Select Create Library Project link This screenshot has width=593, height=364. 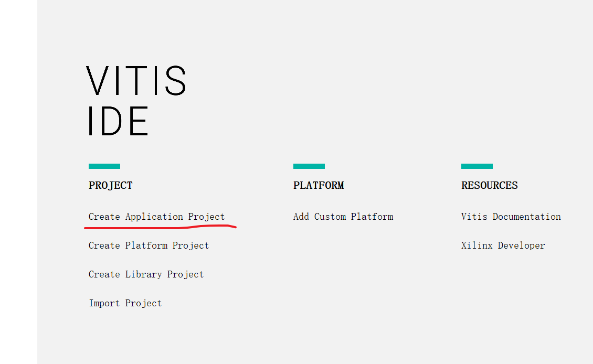[x=146, y=274]
